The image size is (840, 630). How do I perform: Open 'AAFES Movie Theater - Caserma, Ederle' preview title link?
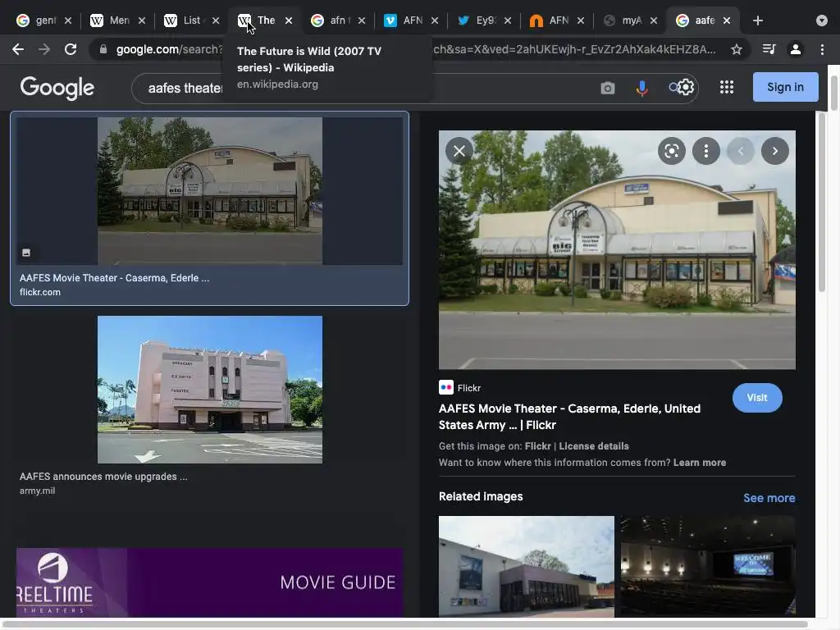pyautogui.click(x=569, y=416)
